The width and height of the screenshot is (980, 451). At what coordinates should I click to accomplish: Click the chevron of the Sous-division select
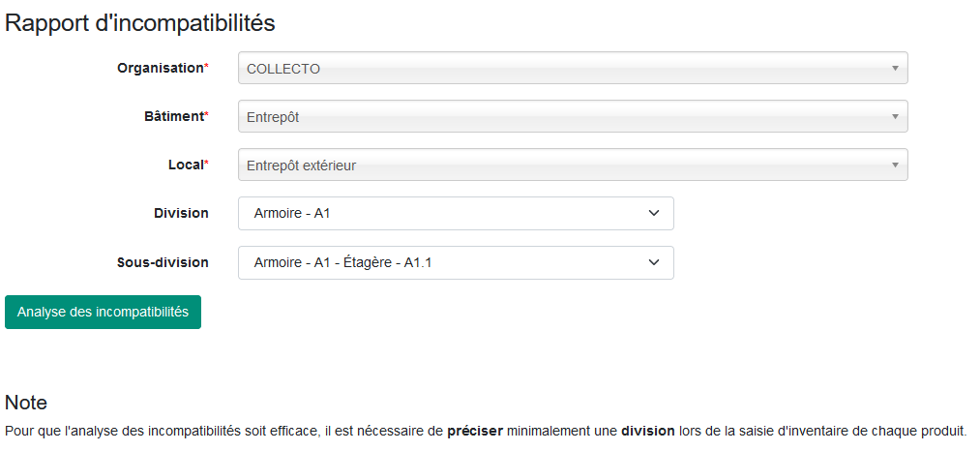pos(654,262)
